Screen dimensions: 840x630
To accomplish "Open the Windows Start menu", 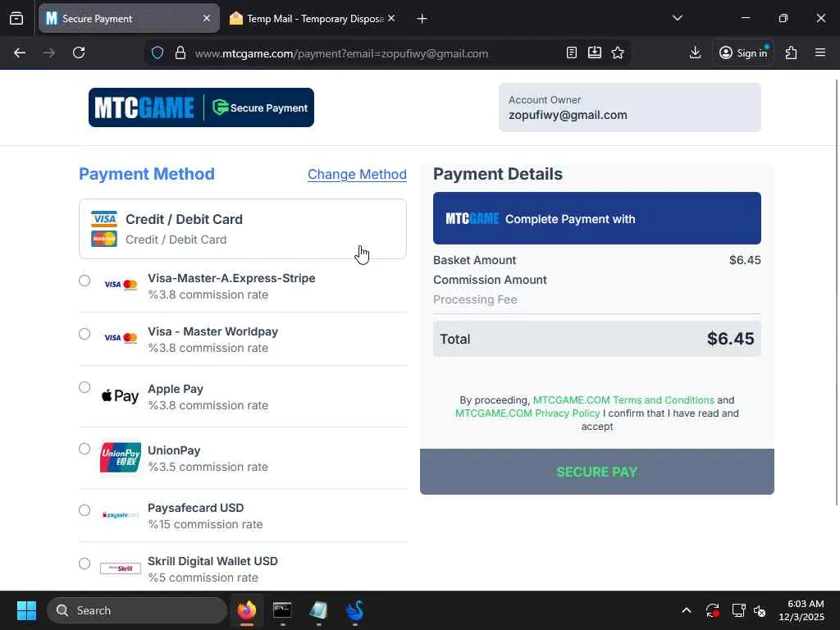I will point(26,610).
